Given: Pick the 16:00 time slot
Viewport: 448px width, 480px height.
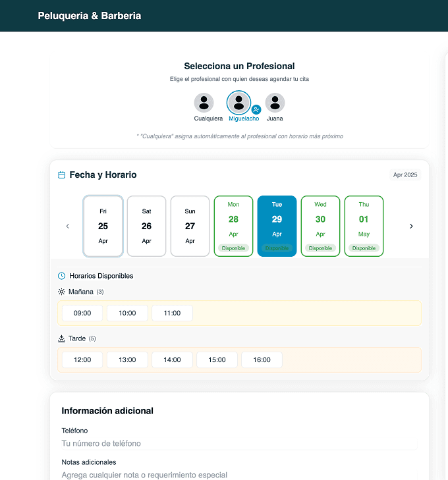Looking at the screenshot, I should point(262,360).
